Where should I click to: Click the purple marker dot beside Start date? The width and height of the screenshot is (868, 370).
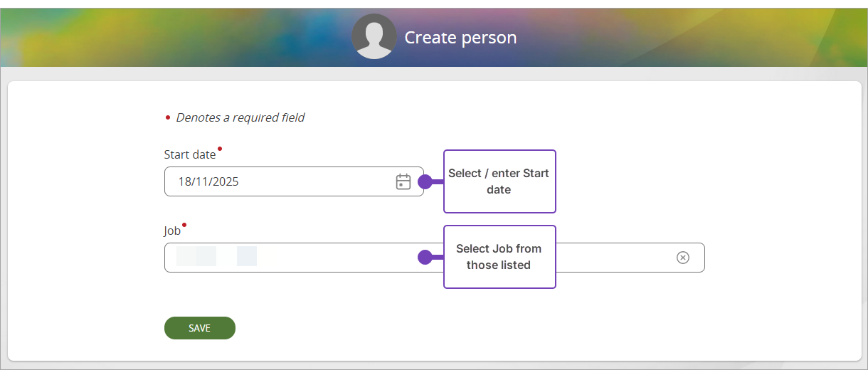(x=425, y=181)
